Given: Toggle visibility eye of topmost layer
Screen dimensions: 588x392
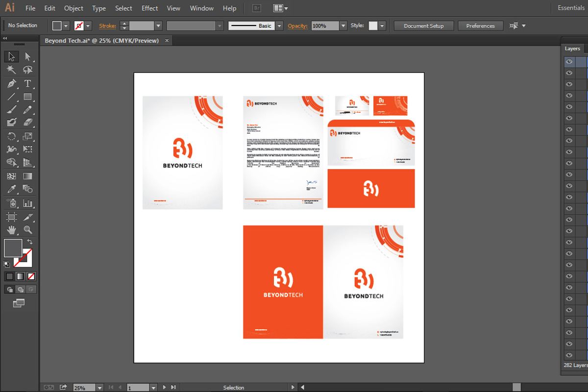Looking at the screenshot, I should click(x=569, y=62).
